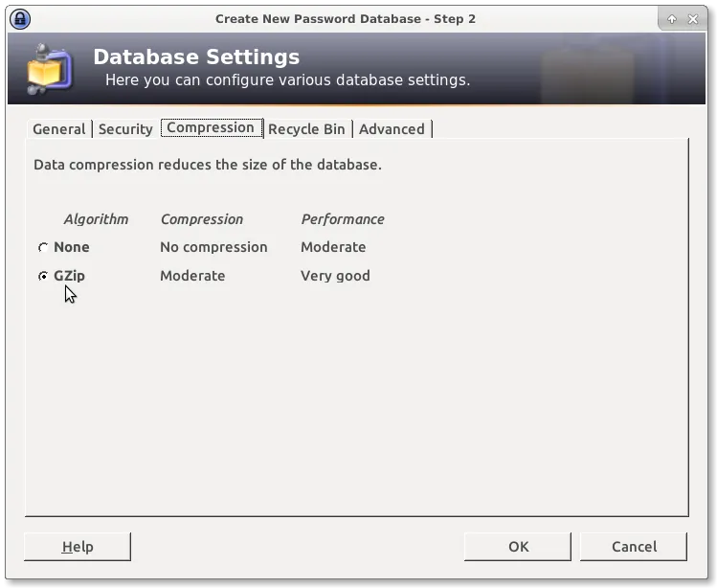Click the lock icon in the title bar

19,18
